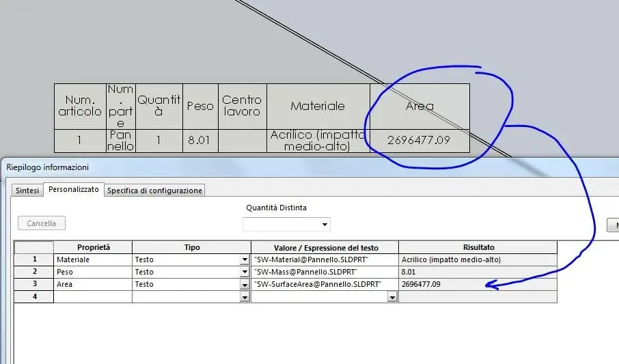This screenshot has height=364, width=619.
Task: Open Tipo dropdown for Area row
Action: click(x=245, y=284)
